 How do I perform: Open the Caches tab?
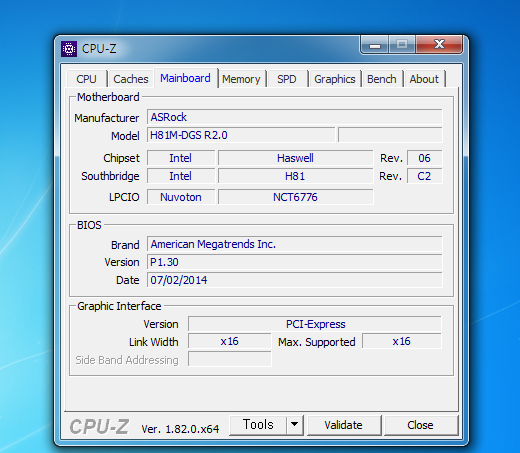click(131, 79)
